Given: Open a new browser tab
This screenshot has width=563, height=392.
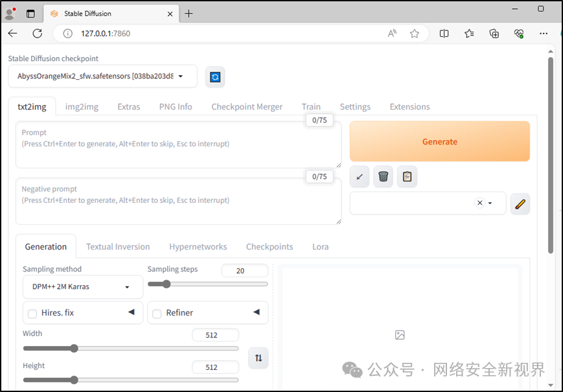Looking at the screenshot, I should pos(189,14).
